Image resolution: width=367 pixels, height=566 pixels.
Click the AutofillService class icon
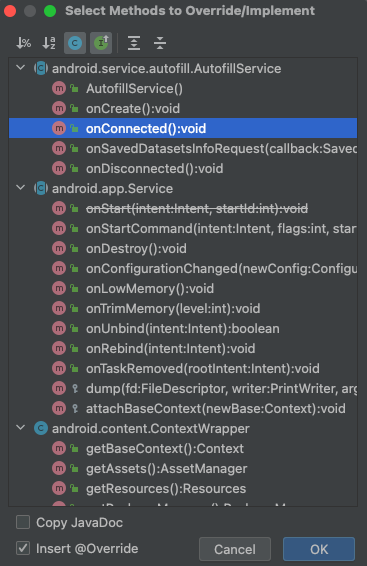click(41, 68)
